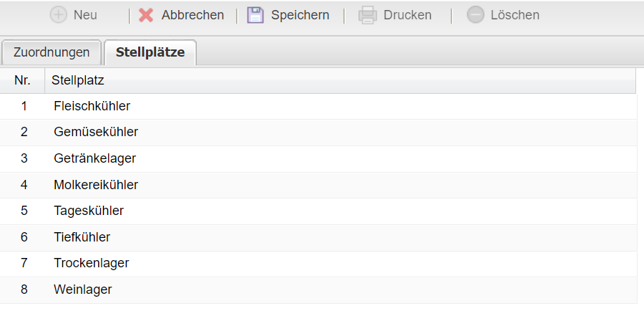Choose the Getränkelager row

click(94, 158)
